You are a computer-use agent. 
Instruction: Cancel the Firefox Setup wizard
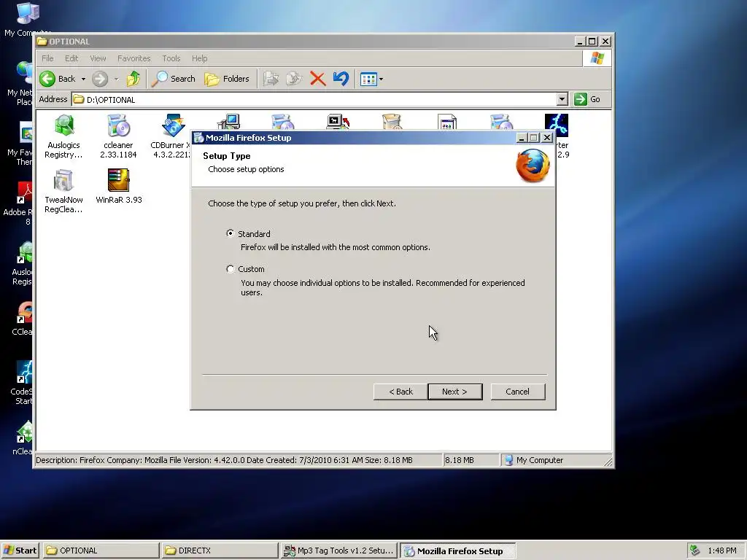[518, 392]
